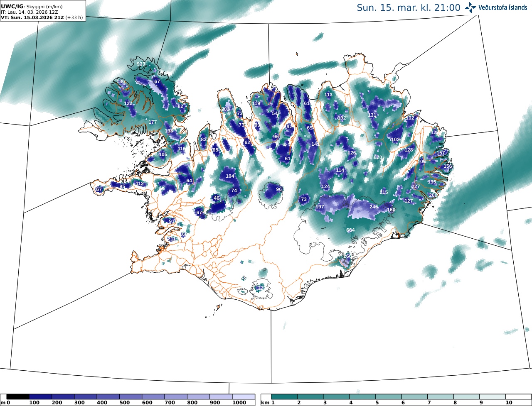The image size is (532, 406).
Task: Click the visibility value 227 on the map
Action: point(416,186)
